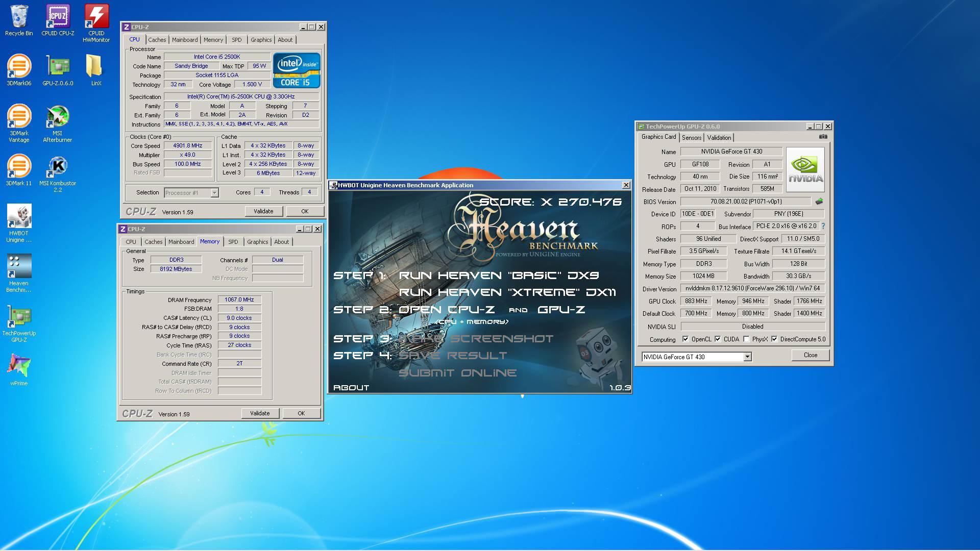Screen dimensions: 980x551
Task: Click the GPU-Z BIOS Version field
Action: (746, 202)
